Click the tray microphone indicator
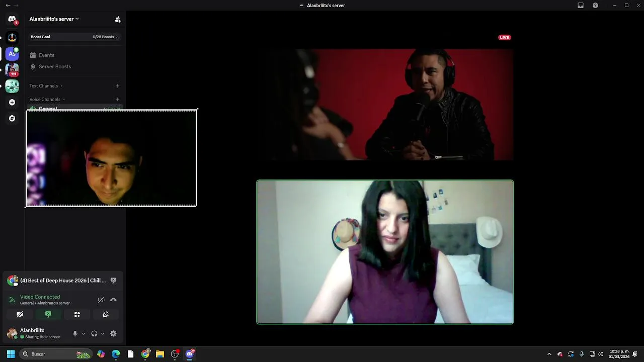Image resolution: width=644 pixels, height=362 pixels. pyautogui.click(x=582, y=354)
